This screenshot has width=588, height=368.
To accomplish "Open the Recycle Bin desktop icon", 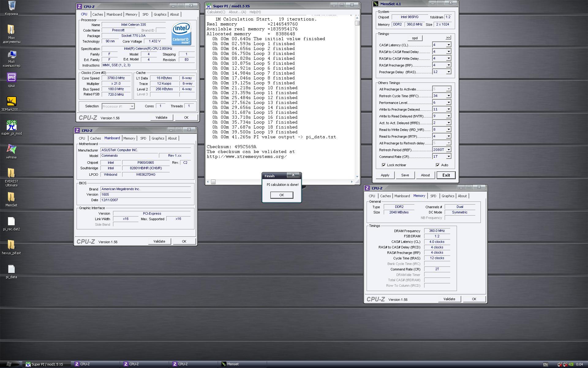I will pyautogui.click(x=11, y=8).
